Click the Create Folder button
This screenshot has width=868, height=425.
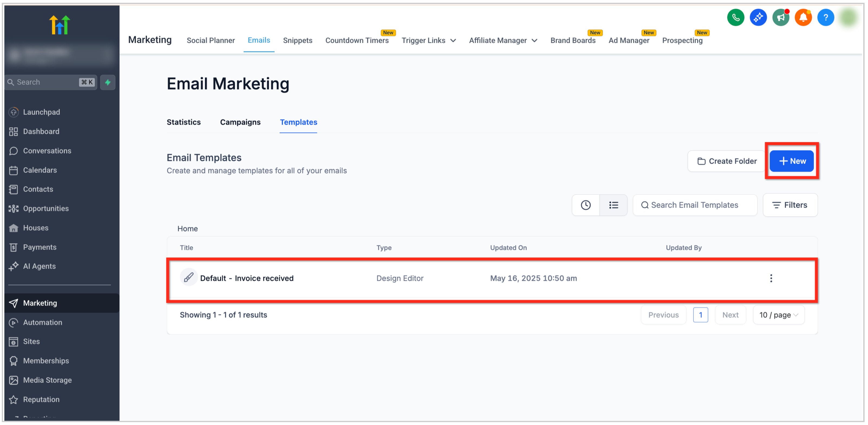point(726,161)
